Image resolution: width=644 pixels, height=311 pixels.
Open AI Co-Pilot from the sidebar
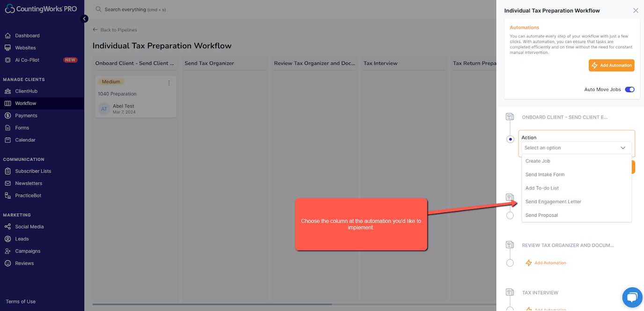[x=29, y=59]
